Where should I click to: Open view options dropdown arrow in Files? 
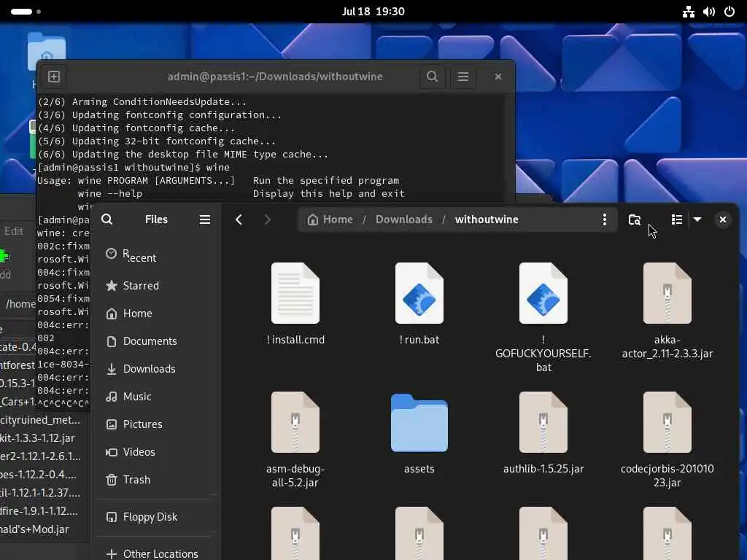tap(697, 219)
